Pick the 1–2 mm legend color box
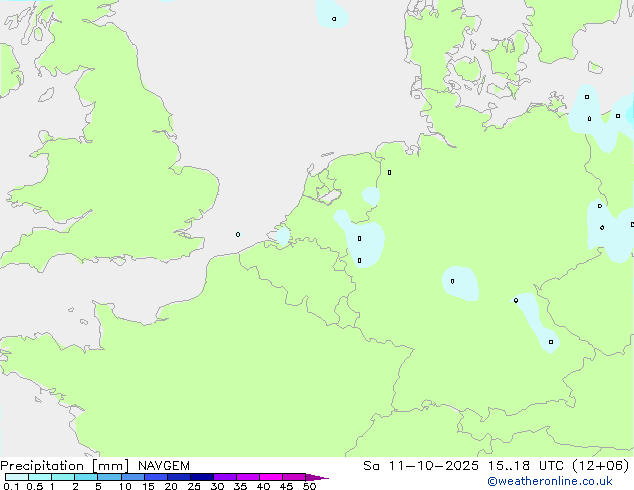Viewport: 634px width, 490px height. pos(63,477)
